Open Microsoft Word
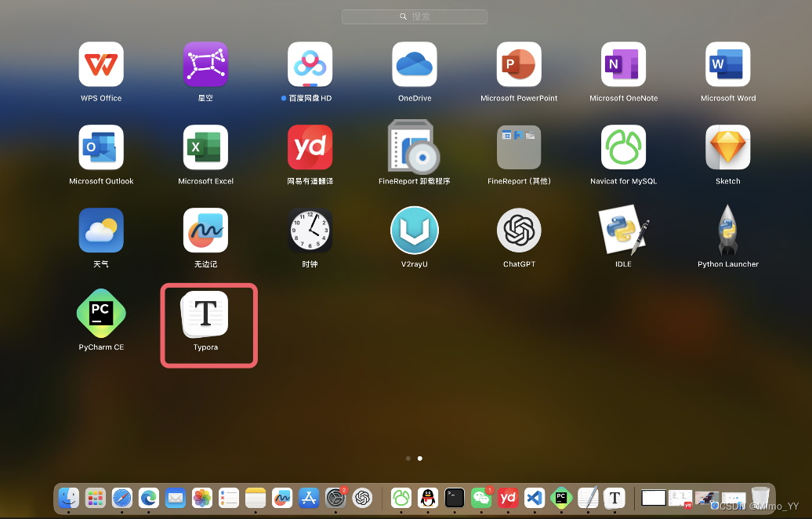The width and height of the screenshot is (812, 519). 727,64
